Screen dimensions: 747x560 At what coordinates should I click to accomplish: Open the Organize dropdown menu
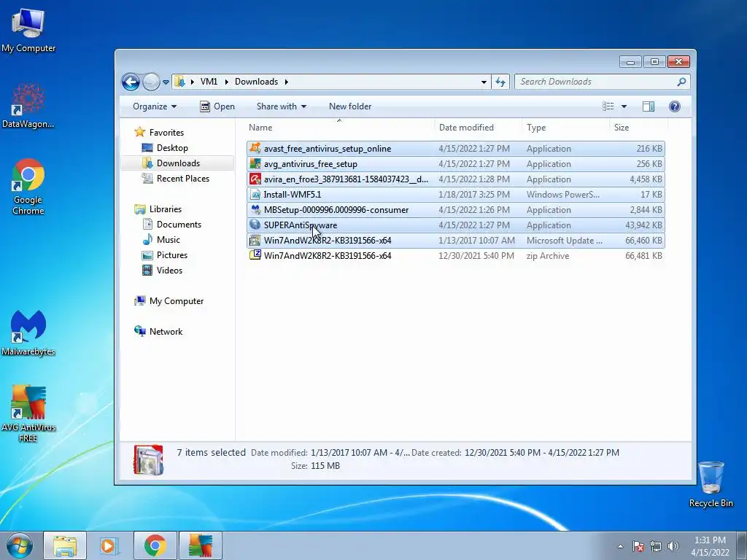155,106
